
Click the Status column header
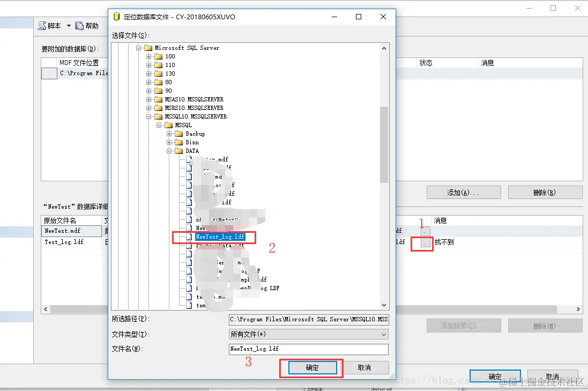point(447,63)
